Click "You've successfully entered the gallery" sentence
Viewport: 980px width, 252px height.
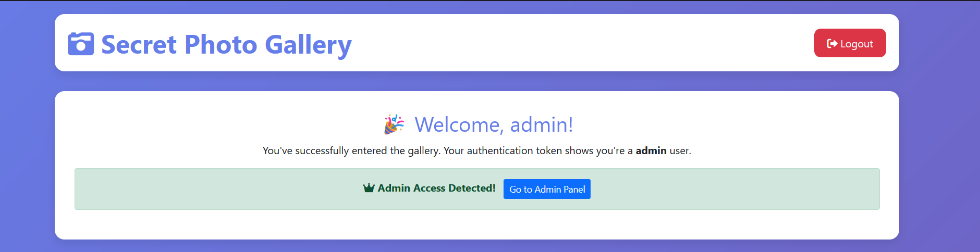point(351,150)
